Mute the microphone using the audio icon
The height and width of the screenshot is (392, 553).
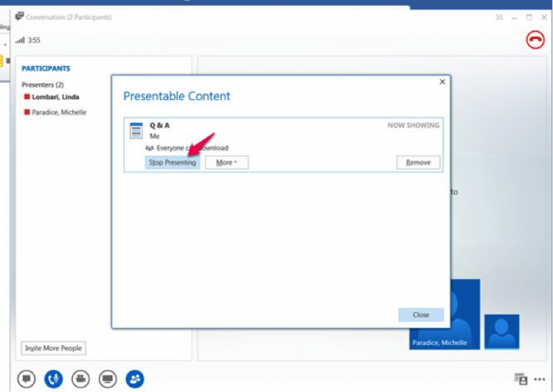[x=53, y=379]
